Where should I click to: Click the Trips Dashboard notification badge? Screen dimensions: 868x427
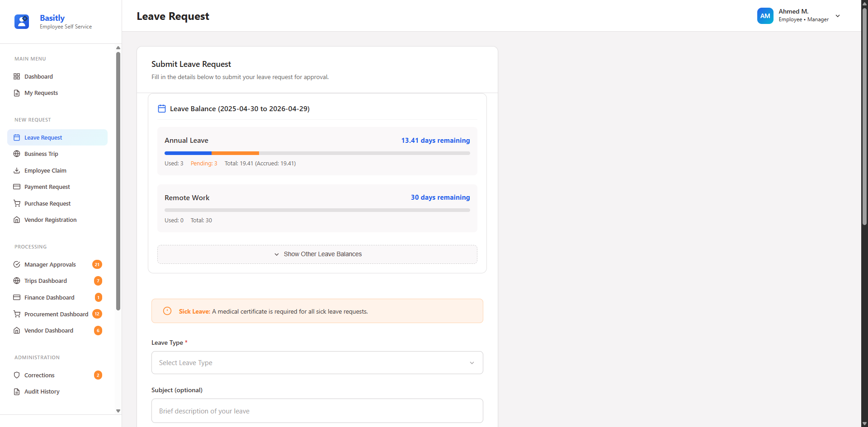click(98, 281)
